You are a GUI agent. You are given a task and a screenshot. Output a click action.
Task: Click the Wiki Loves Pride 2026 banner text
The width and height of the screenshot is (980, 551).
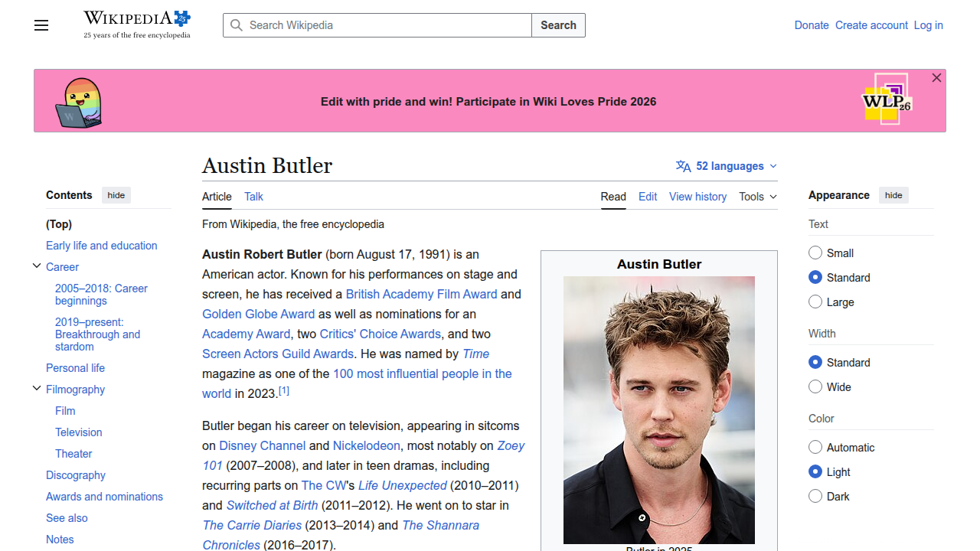point(488,102)
